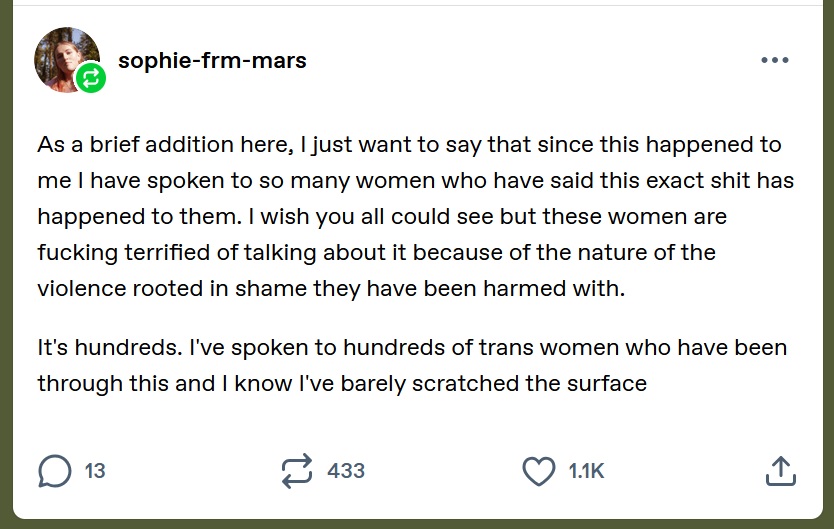834x529 pixels.
Task: Click blank header space right of username
Action: pos(530,60)
